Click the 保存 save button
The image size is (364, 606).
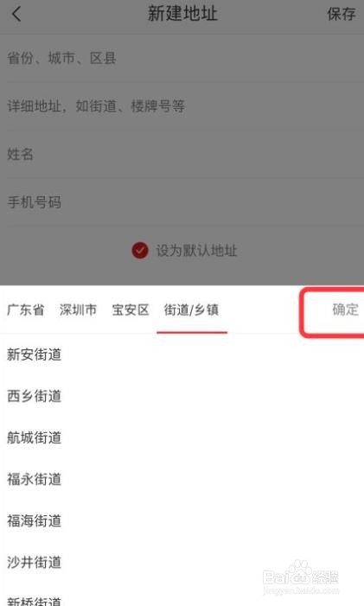[x=341, y=15]
